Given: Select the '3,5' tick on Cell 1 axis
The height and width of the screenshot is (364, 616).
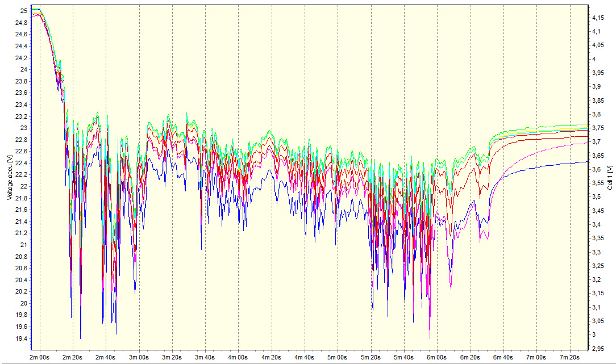Looking at the screenshot, I should [596, 197].
